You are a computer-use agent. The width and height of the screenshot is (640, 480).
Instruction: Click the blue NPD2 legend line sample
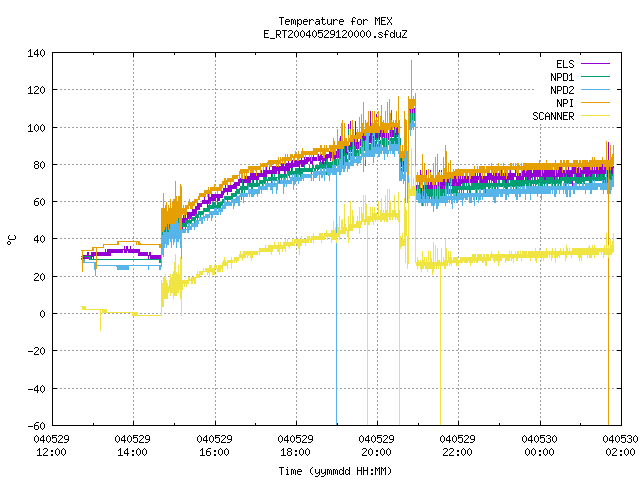(595, 89)
